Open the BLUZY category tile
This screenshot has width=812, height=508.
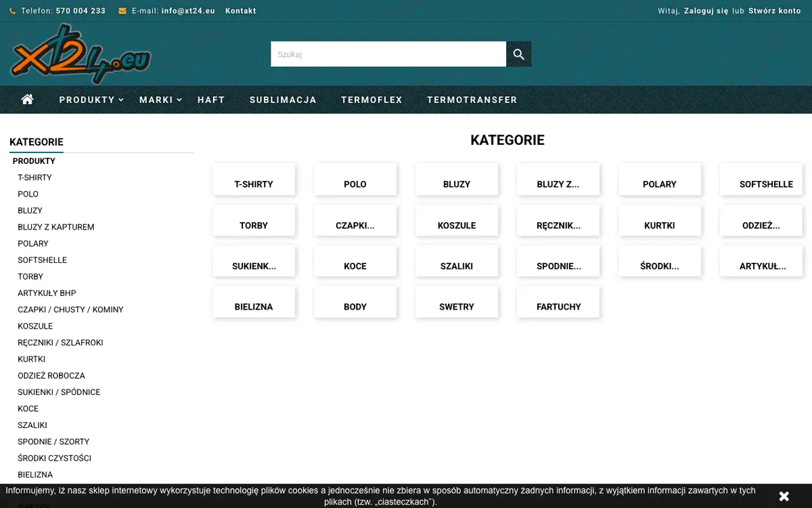pos(457,179)
